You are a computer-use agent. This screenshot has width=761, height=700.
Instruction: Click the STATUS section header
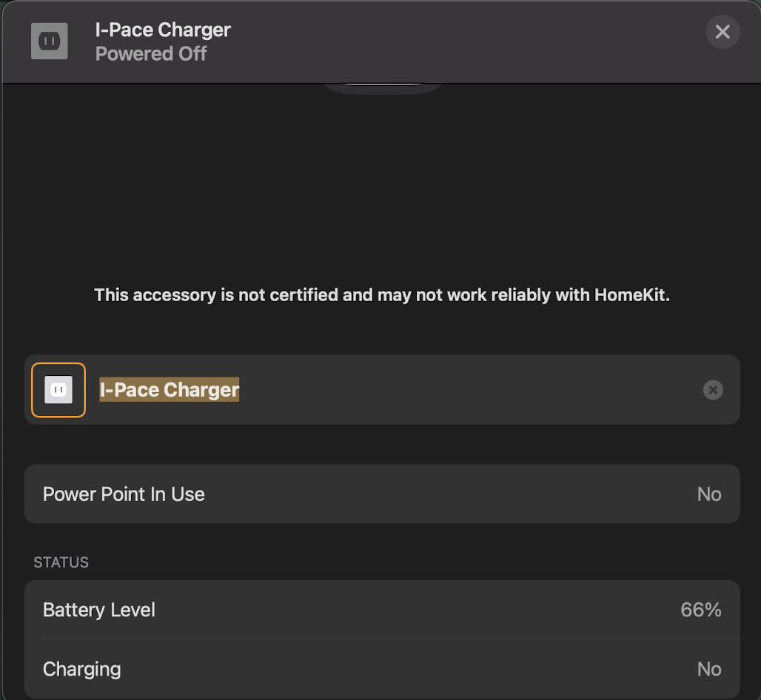point(61,562)
